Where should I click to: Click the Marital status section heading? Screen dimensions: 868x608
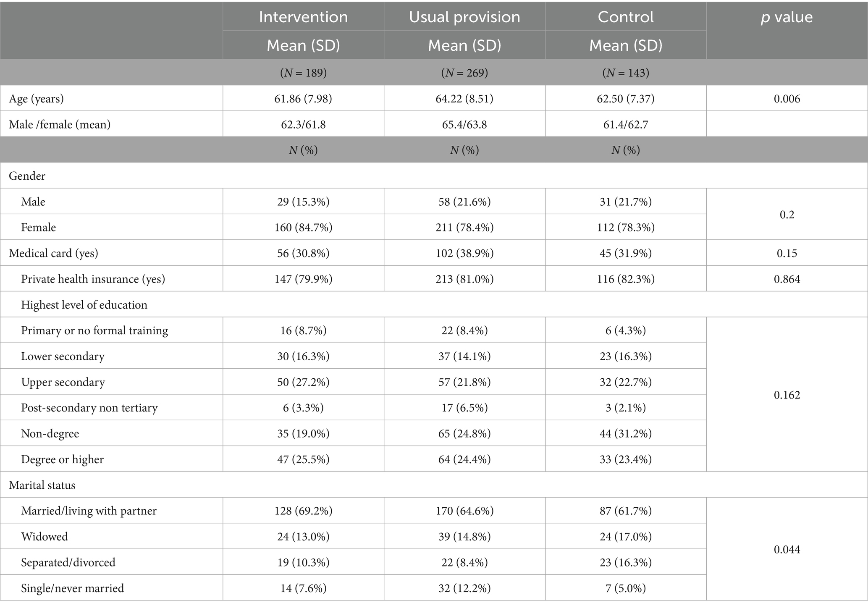point(42,485)
